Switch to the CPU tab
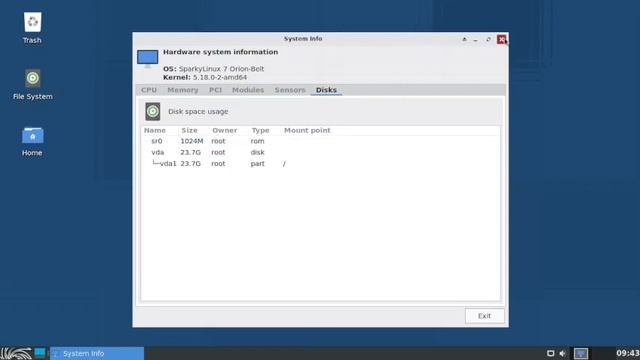640x360 pixels. 149,90
